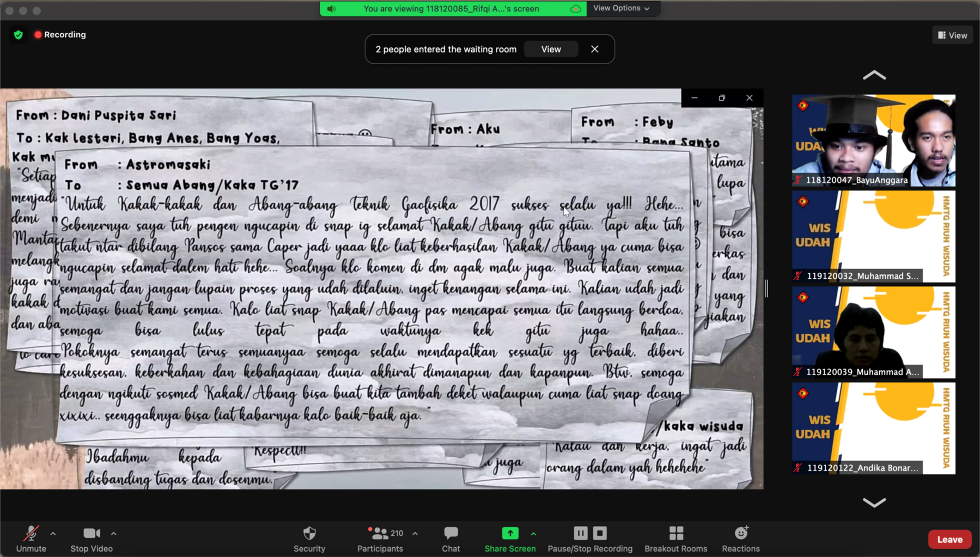This screenshot has width=980, height=557.
Task: Expand video options arrow beside Stop Video
Action: pos(113,534)
